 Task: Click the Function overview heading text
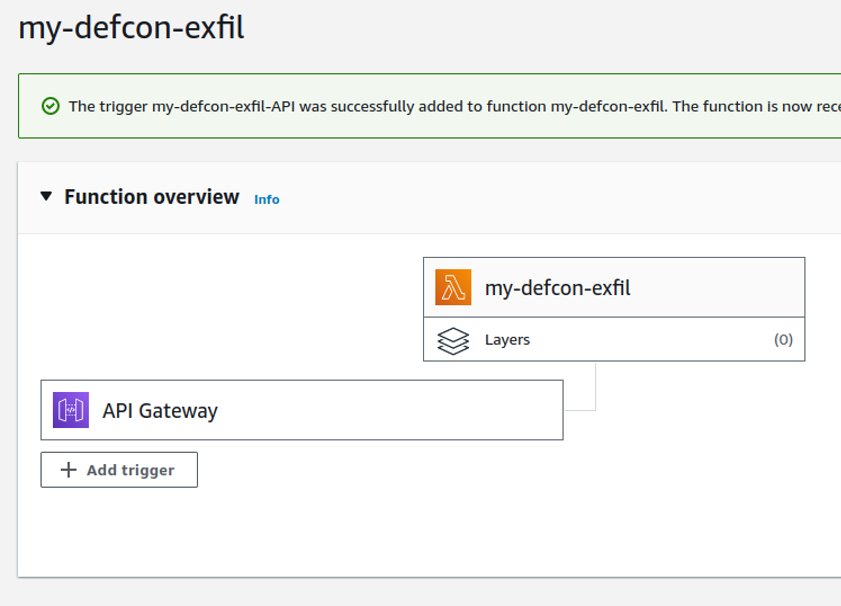(152, 197)
